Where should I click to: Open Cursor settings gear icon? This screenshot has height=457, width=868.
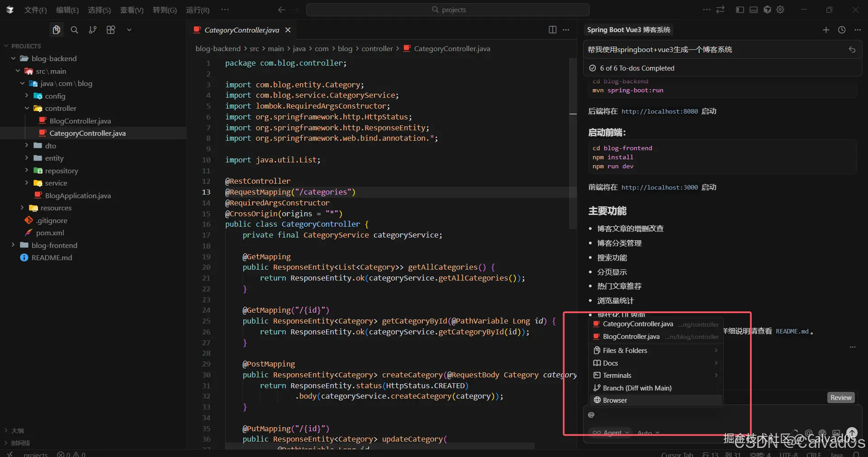780,10
